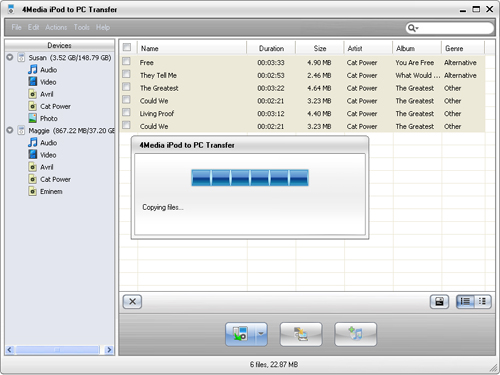Viewport: 500px width, 375px height.
Task: Click the 4.90 MB size cell
Action: (319, 63)
